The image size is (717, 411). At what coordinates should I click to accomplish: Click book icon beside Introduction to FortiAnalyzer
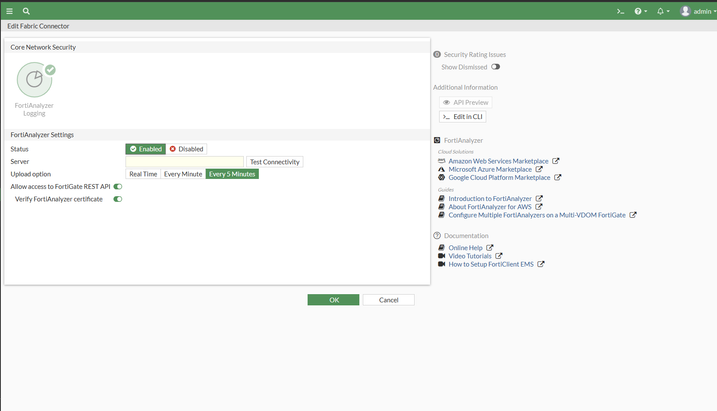pyautogui.click(x=441, y=198)
